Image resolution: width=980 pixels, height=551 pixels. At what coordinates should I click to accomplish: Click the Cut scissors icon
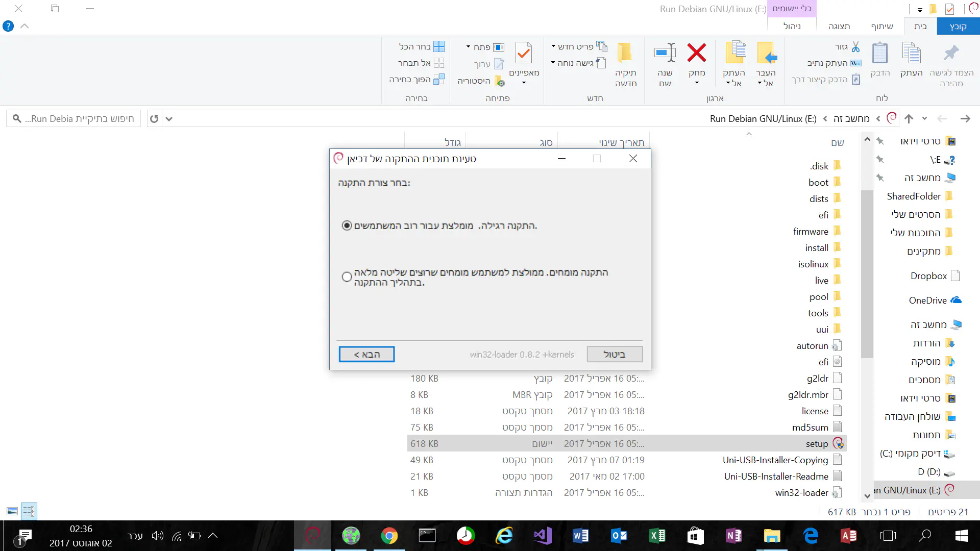(x=856, y=47)
